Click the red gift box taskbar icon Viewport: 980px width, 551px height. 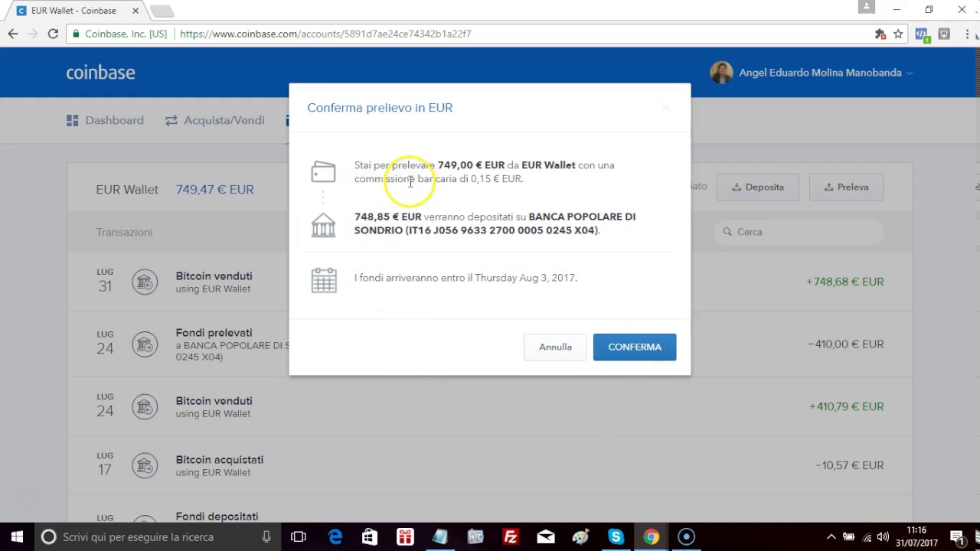coord(405,537)
